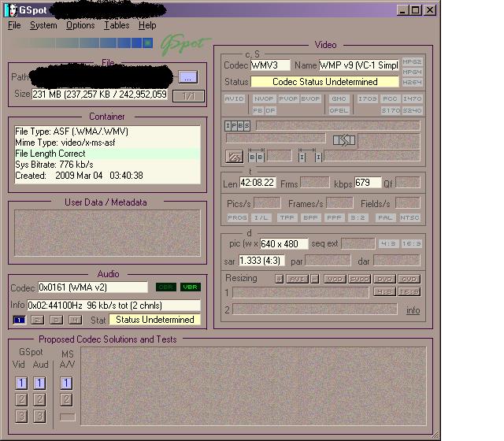Click the green VBR audio indicator

pyautogui.click(x=191, y=287)
